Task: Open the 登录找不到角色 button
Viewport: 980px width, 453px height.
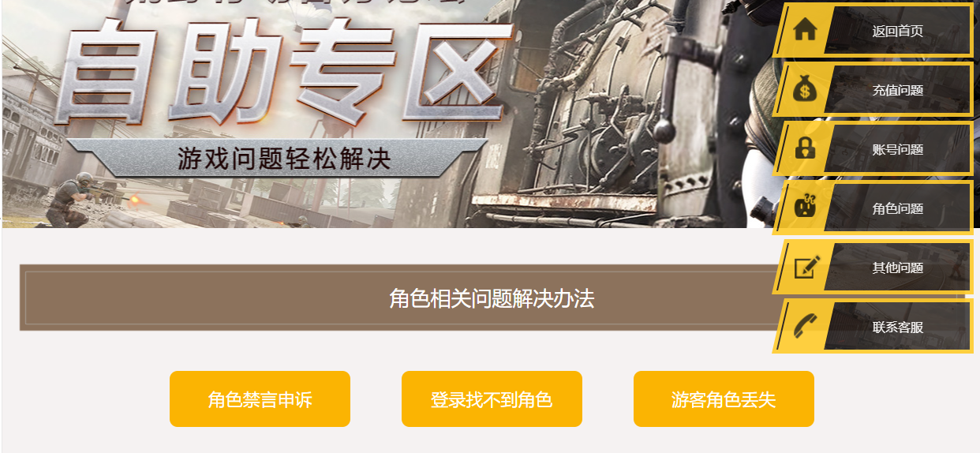Action: click(x=492, y=399)
